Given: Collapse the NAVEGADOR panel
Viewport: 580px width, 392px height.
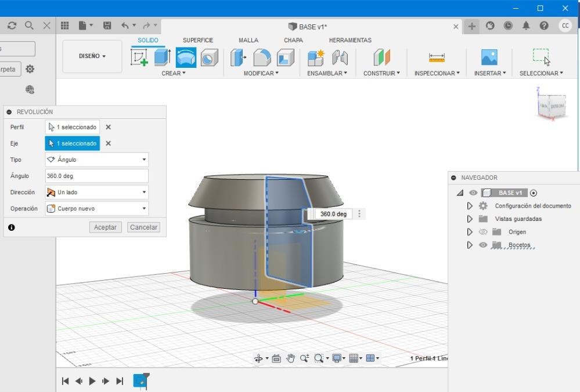Looking at the screenshot, I should (x=453, y=177).
